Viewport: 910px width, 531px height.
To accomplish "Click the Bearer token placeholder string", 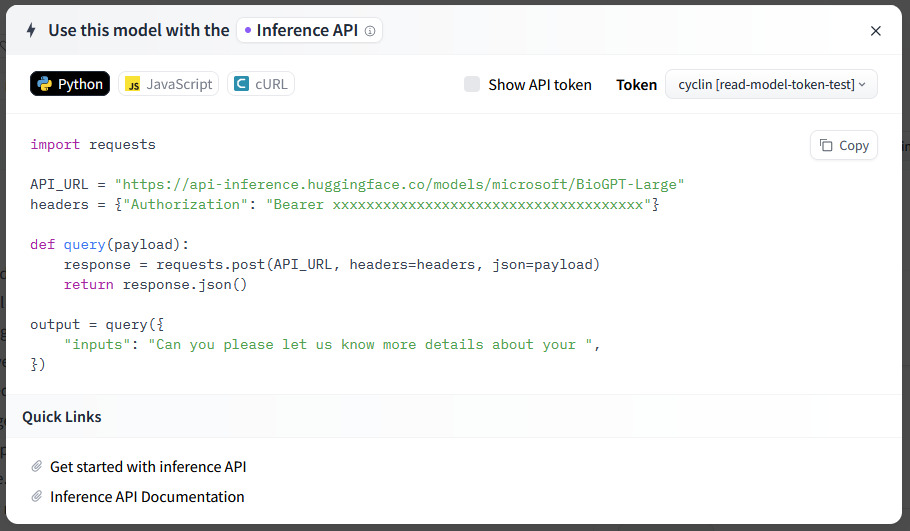I will click(458, 204).
